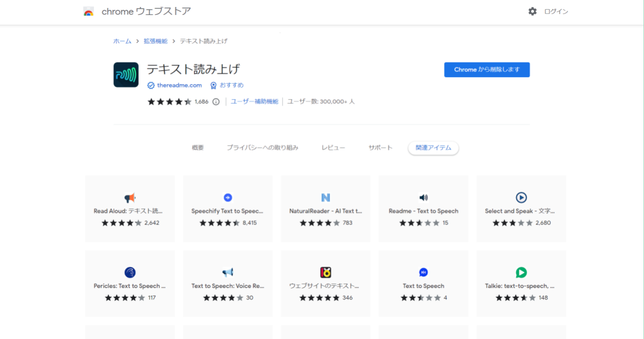Click the ウェブサイトのテキスト red icon
The image size is (644, 339).
click(325, 272)
